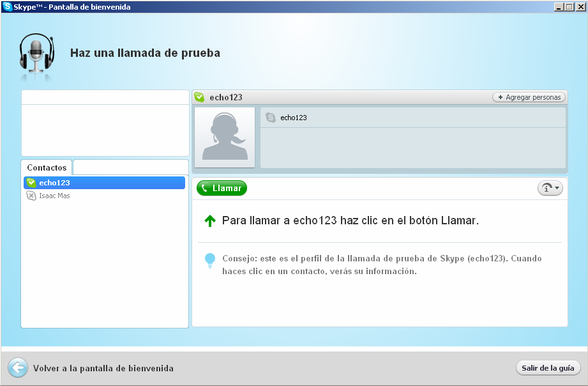The width and height of the screenshot is (588, 386).
Task: Click Volver a la pantalla de bienvenida
Action: 103,368
